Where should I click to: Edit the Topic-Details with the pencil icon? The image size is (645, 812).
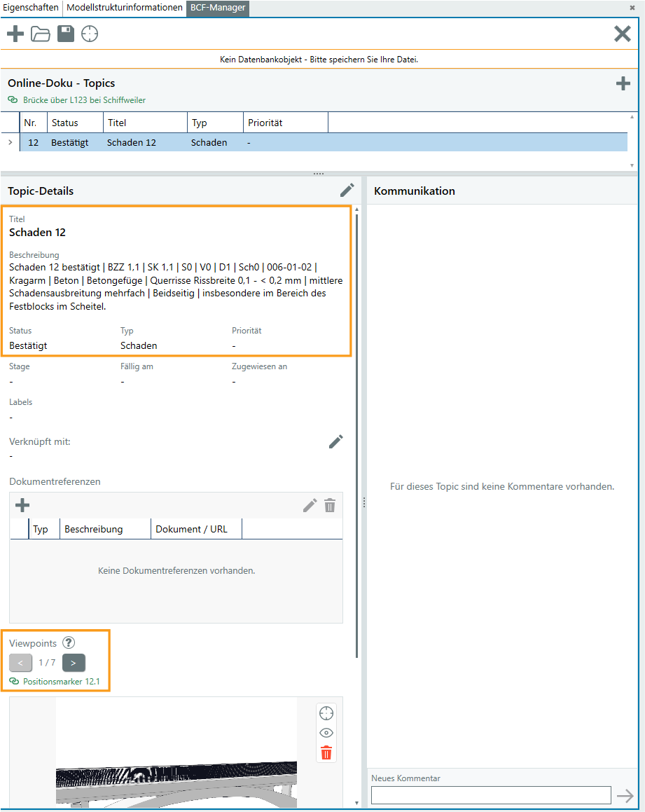(347, 190)
